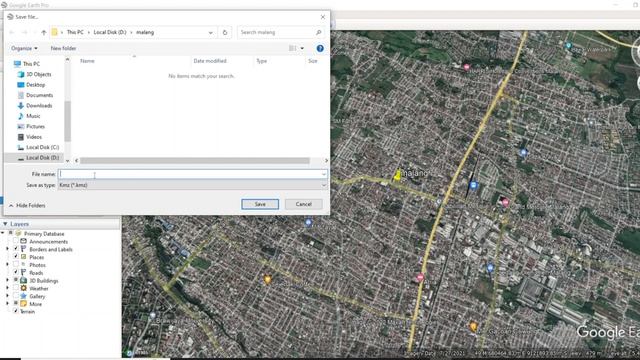The width and height of the screenshot is (640, 360).
Task: Click Local Disk (D:) in the address path
Action: point(110,32)
